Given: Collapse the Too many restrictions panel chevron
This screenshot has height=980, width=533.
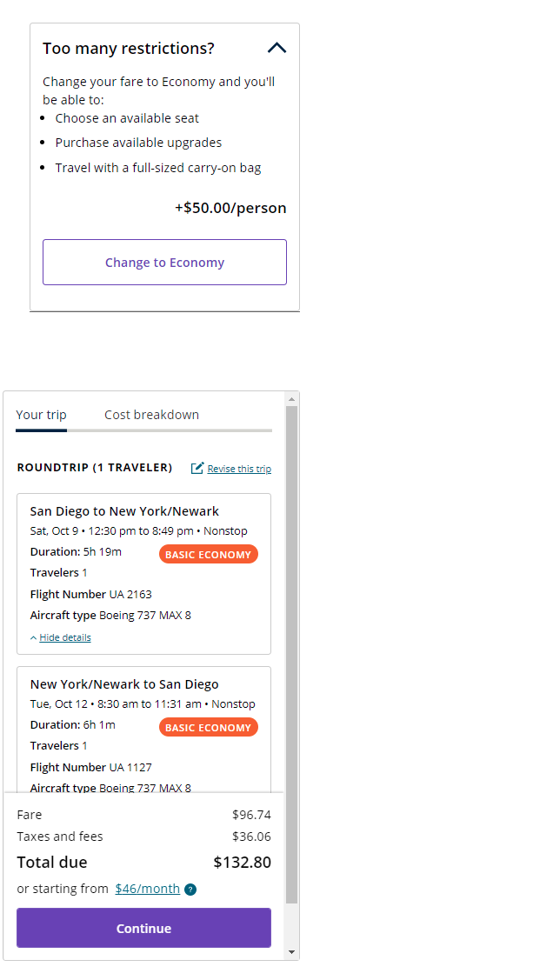Looking at the screenshot, I should [x=276, y=48].
